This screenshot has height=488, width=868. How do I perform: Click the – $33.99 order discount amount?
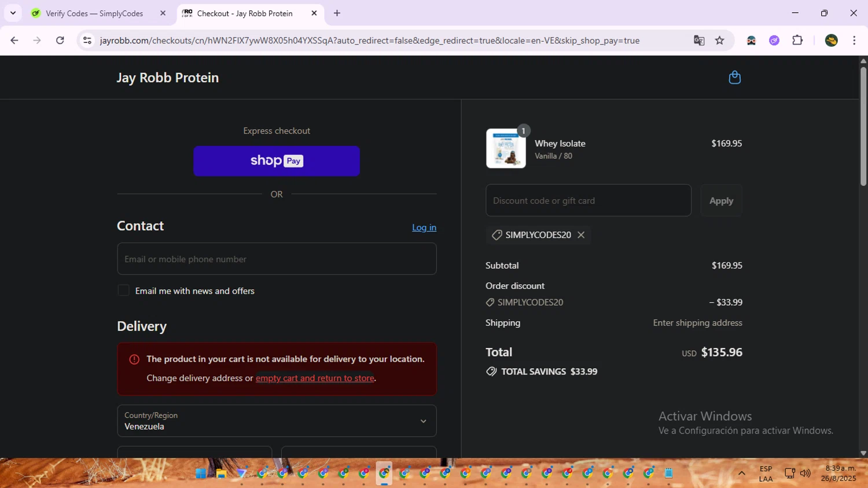coord(726,302)
